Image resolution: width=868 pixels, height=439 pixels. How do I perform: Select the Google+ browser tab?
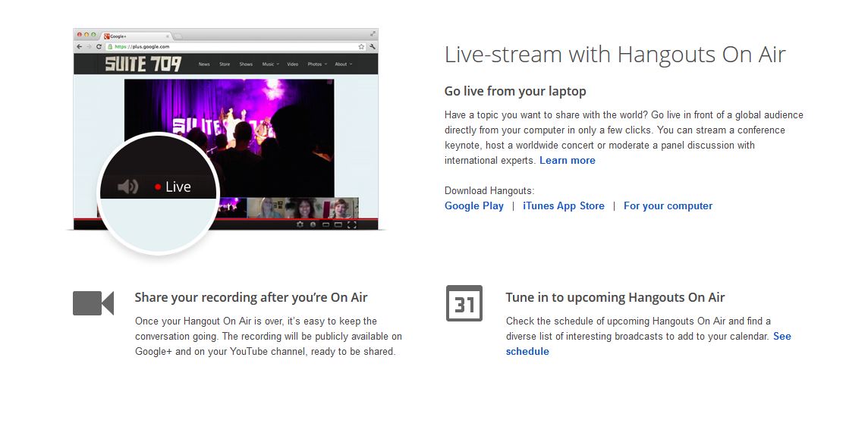pyautogui.click(x=137, y=36)
